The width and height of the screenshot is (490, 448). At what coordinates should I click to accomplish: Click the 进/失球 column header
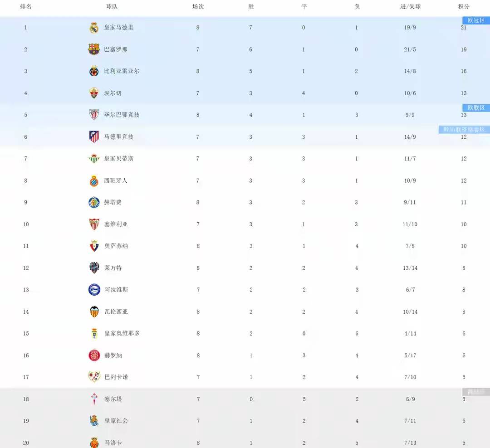(x=410, y=7)
